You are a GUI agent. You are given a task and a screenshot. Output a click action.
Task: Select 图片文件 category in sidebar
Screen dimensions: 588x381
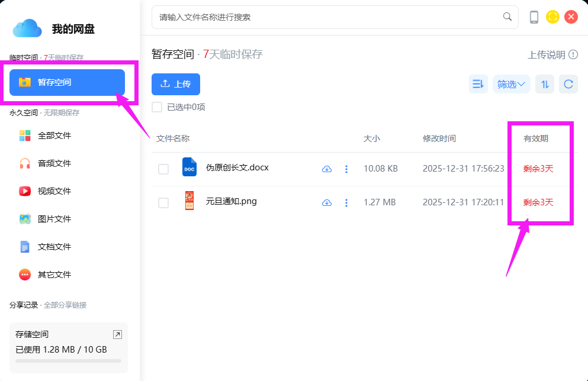tap(54, 219)
